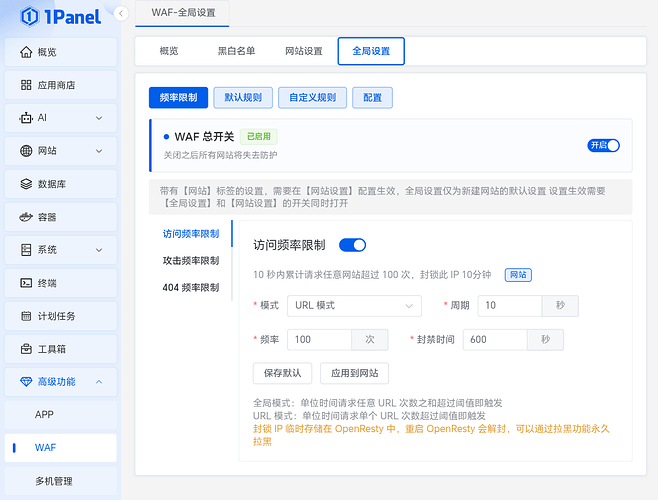This screenshot has width=658, height=500.
Task: Click the blue 网站 tag label
Action: (x=518, y=275)
